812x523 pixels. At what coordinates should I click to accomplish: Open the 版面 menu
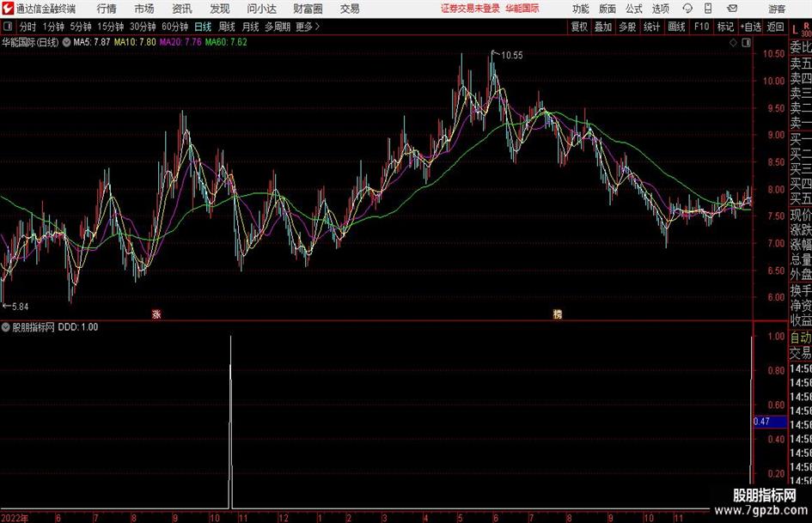pos(607,9)
